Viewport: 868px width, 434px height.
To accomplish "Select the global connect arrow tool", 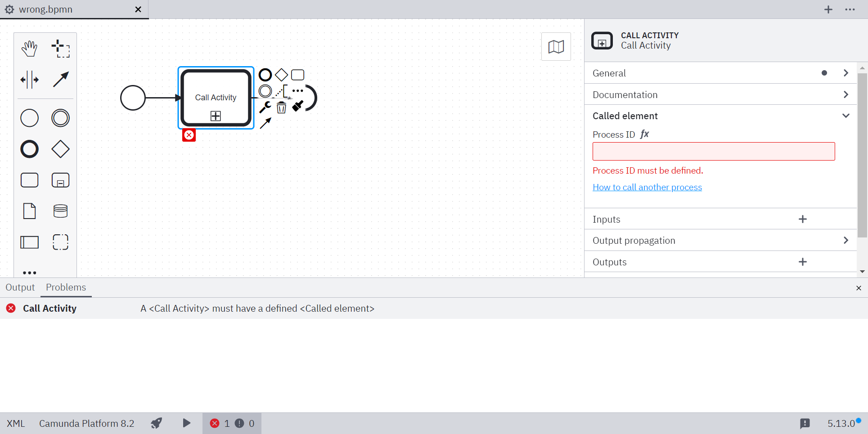I will coord(61,80).
